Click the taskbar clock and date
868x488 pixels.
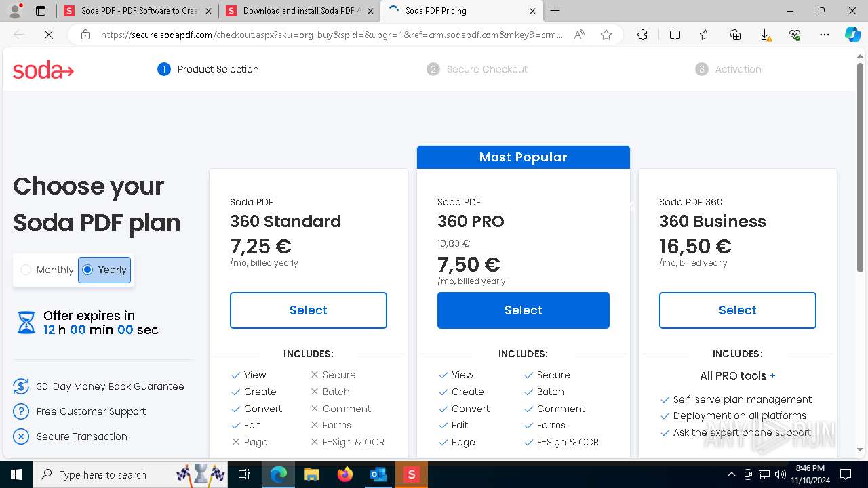[x=810, y=474]
